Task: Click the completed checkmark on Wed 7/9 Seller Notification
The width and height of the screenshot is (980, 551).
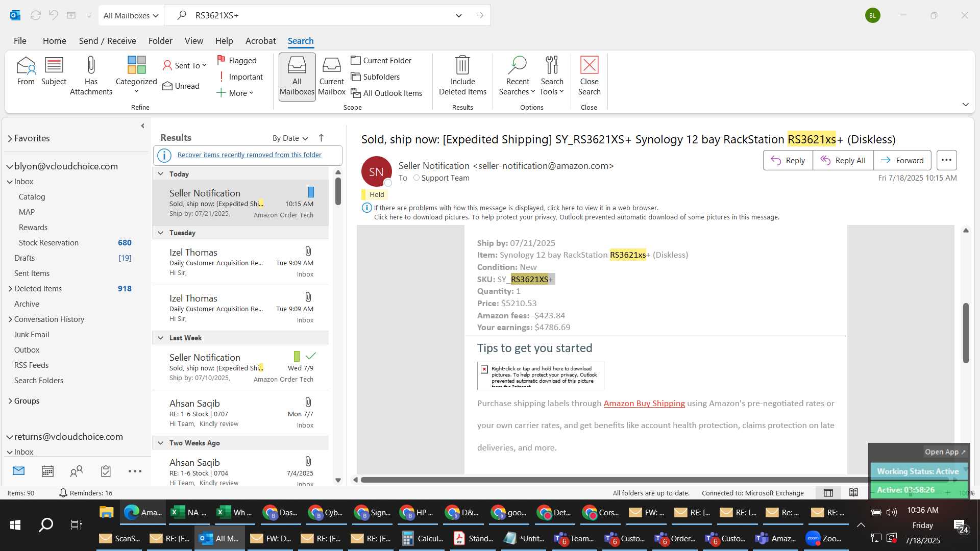Action: [311, 356]
